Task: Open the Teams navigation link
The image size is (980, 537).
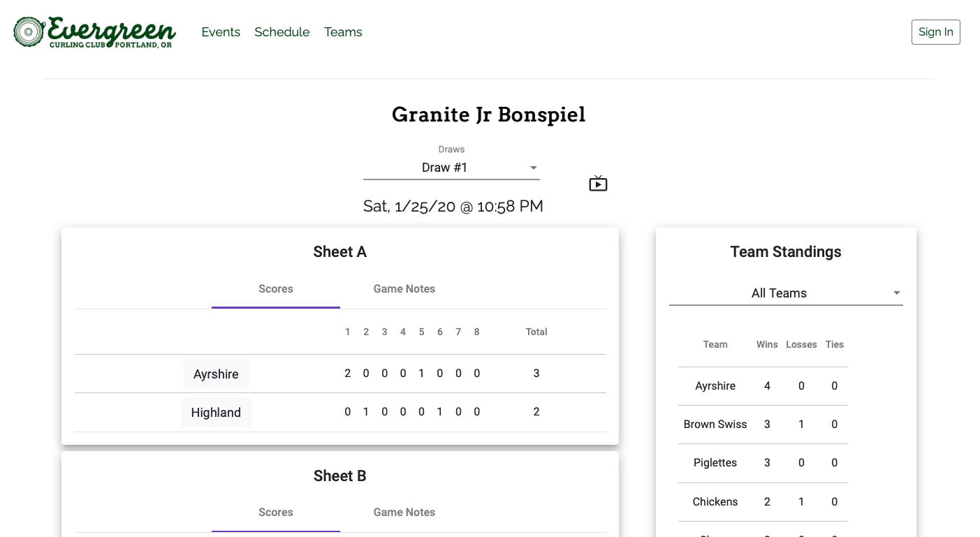Action: (x=343, y=32)
